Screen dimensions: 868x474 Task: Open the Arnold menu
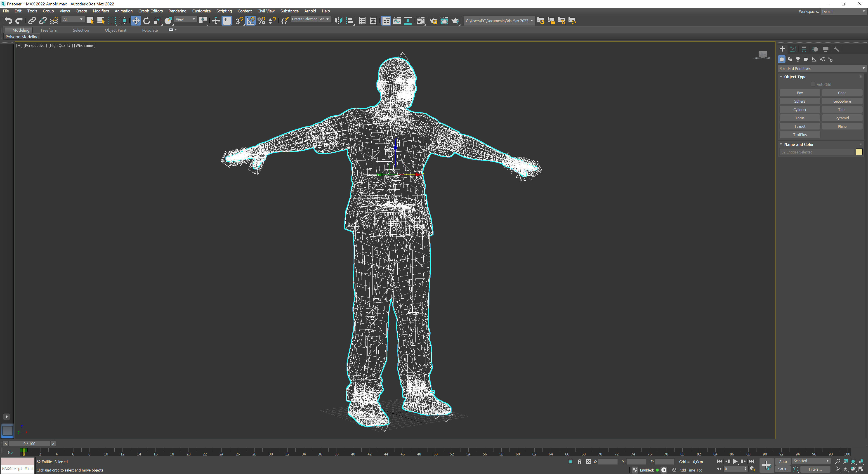tap(310, 11)
